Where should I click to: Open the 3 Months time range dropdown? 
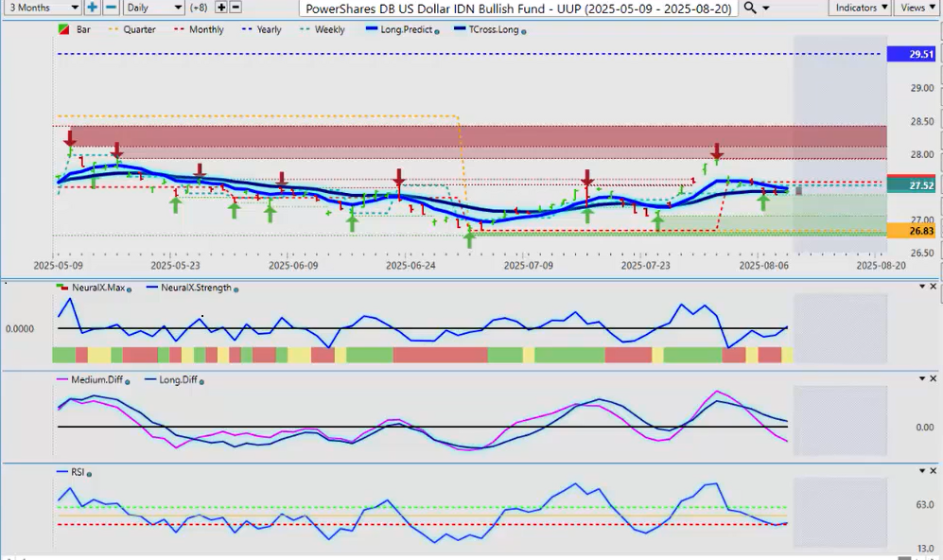pos(41,8)
